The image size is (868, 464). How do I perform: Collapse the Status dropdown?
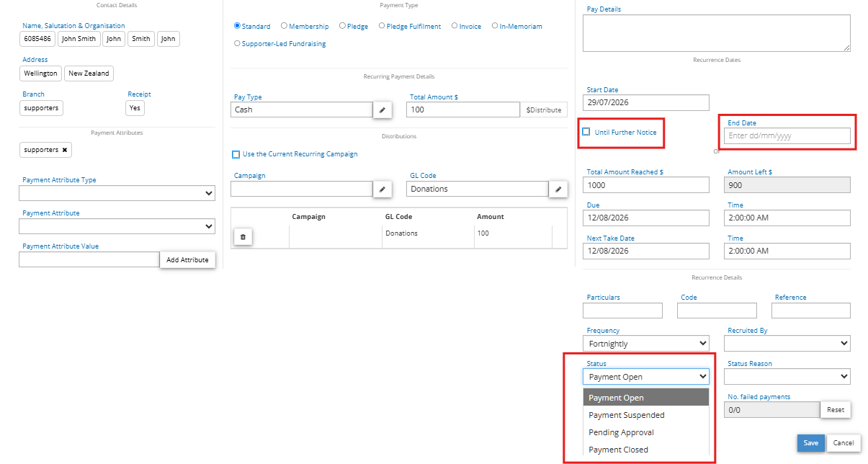tap(646, 377)
